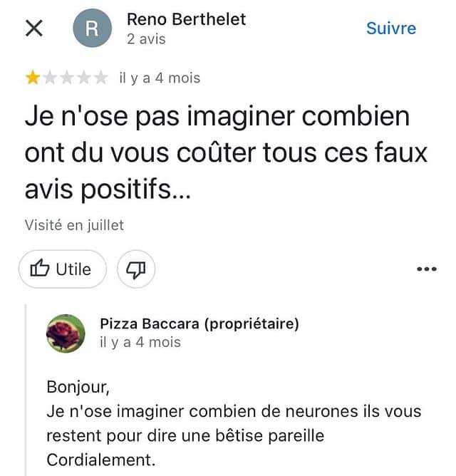This screenshot has width=456, height=476.
Task: Click the first gold rating star
Action: 33,78
